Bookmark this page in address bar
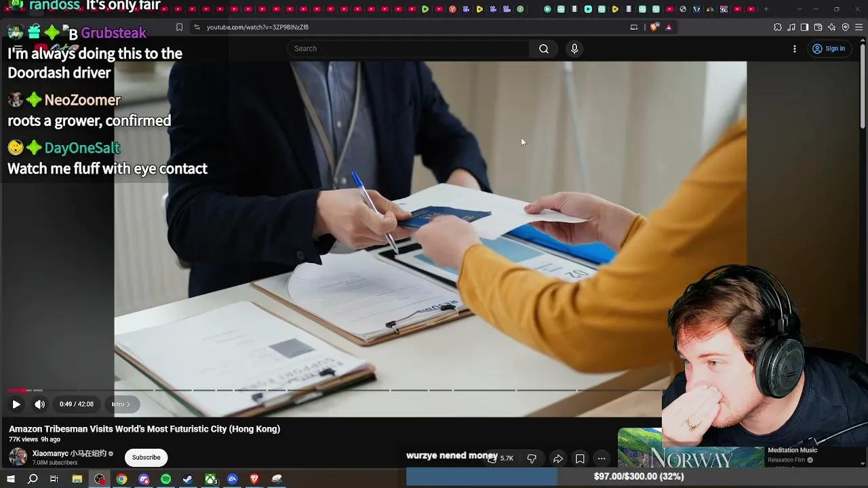 pos(179,27)
